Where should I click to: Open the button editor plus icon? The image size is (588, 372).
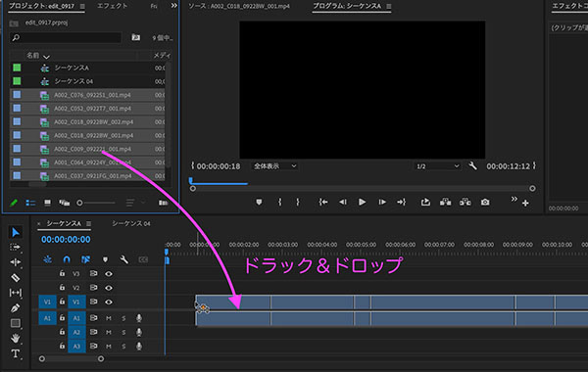click(x=525, y=203)
